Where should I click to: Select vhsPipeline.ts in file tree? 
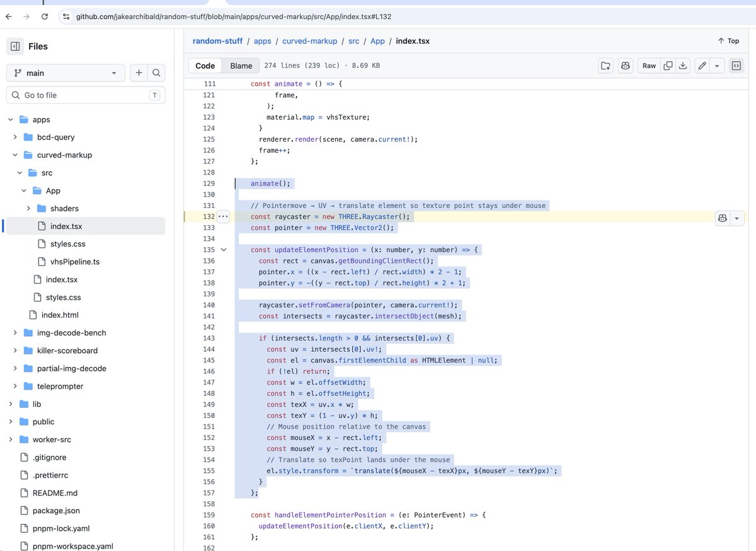click(x=75, y=262)
